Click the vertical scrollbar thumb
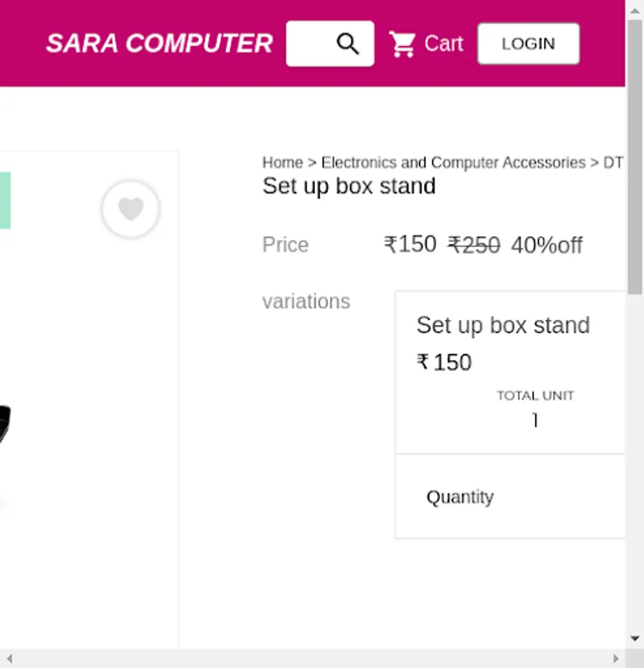Viewport: 644px width, 668px height. click(x=635, y=156)
